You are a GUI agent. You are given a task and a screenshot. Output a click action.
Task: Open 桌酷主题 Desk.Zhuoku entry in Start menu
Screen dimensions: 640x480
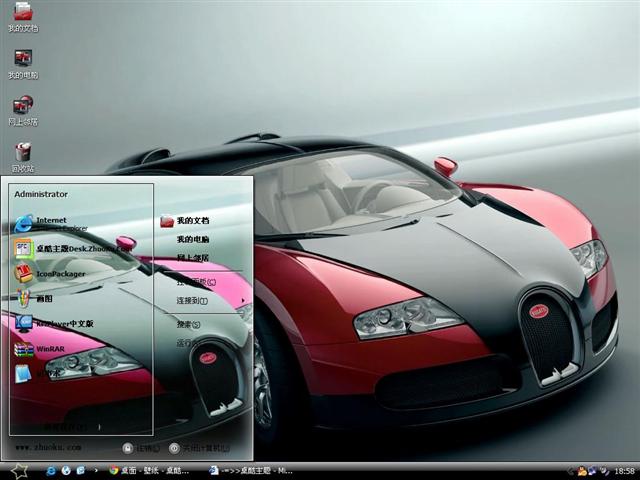[x=73, y=248]
